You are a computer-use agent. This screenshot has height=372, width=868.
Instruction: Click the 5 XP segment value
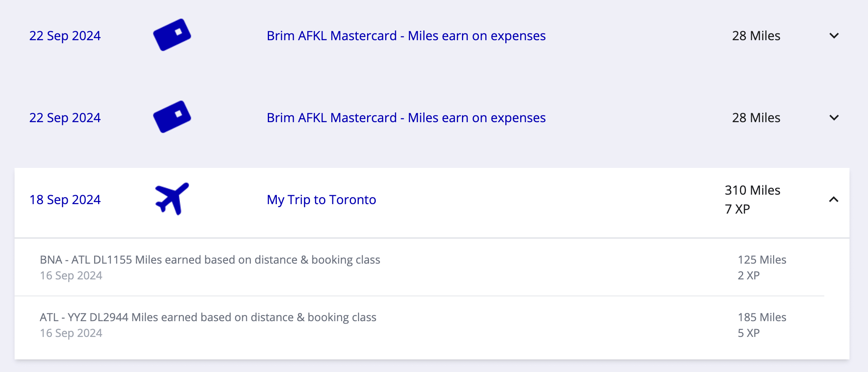click(x=748, y=333)
